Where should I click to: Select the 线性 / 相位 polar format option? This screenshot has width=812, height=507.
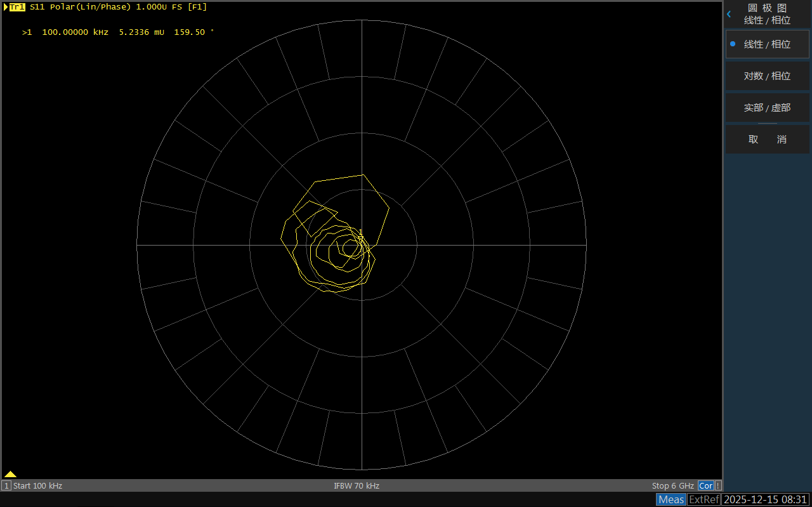pos(767,44)
